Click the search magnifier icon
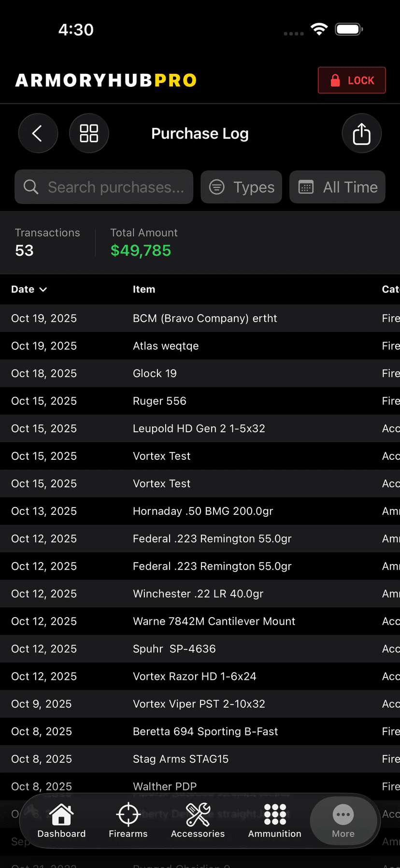 coord(31,187)
